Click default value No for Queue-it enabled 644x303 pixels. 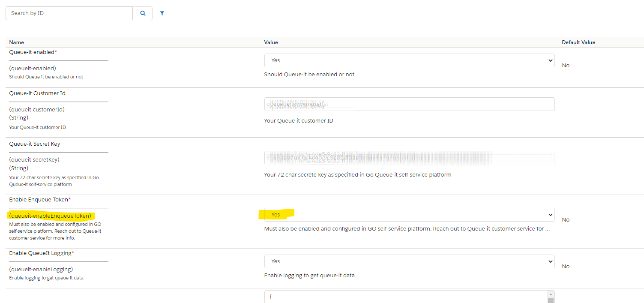[x=566, y=66]
